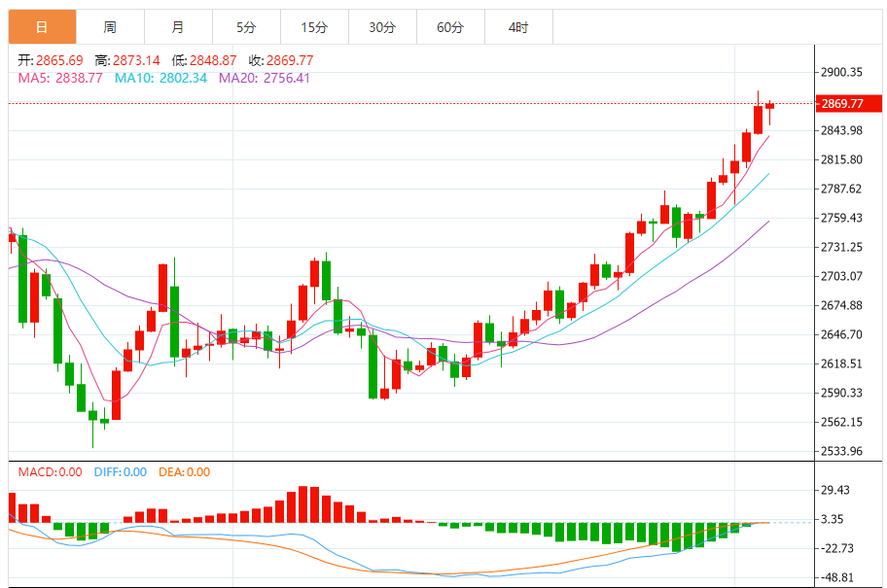Open the 15分 timeframe tab
The height and width of the screenshot is (588, 887).
point(314,26)
